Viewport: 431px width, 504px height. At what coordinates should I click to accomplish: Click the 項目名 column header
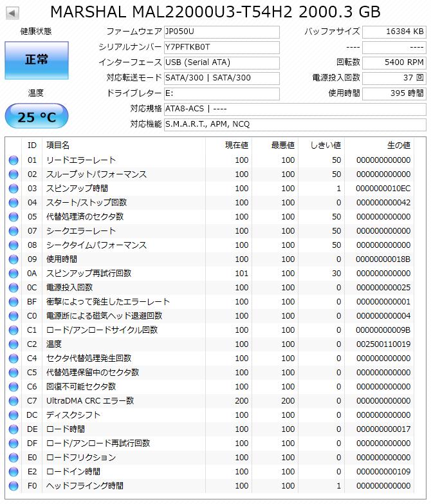pos(58,145)
